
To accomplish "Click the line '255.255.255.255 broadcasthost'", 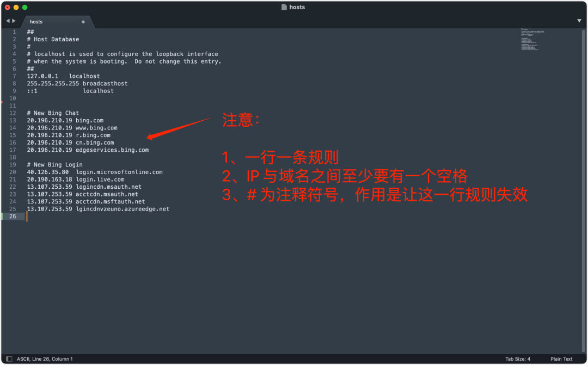I will coord(77,84).
